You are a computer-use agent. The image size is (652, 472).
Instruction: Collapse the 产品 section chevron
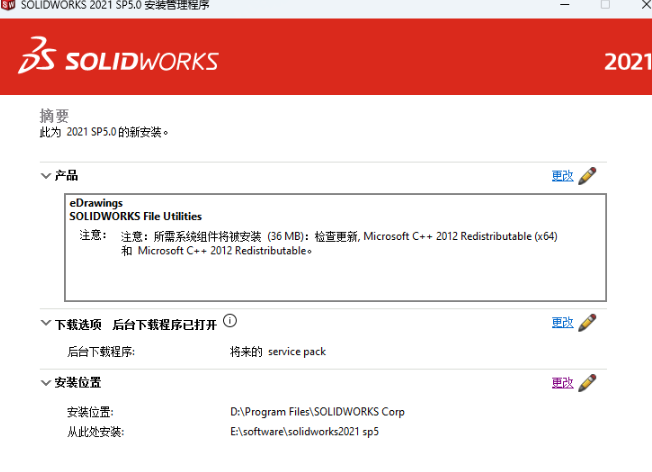[x=46, y=176]
